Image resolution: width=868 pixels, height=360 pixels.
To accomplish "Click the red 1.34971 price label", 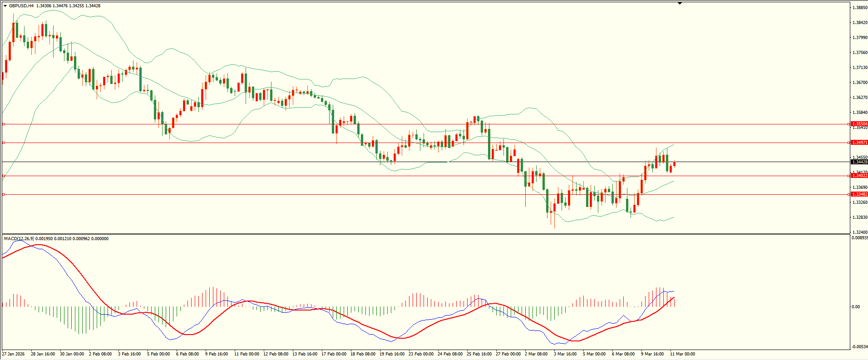I will tap(859, 143).
